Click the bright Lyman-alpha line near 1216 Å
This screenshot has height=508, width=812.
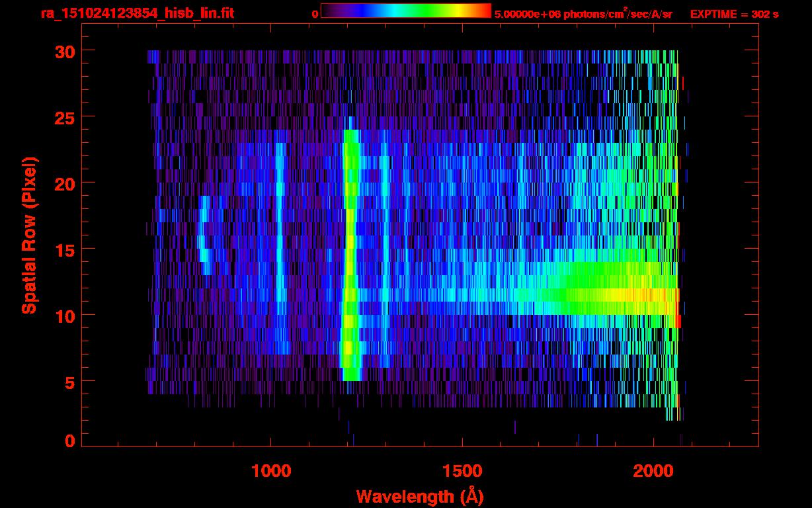click(350, 255)
